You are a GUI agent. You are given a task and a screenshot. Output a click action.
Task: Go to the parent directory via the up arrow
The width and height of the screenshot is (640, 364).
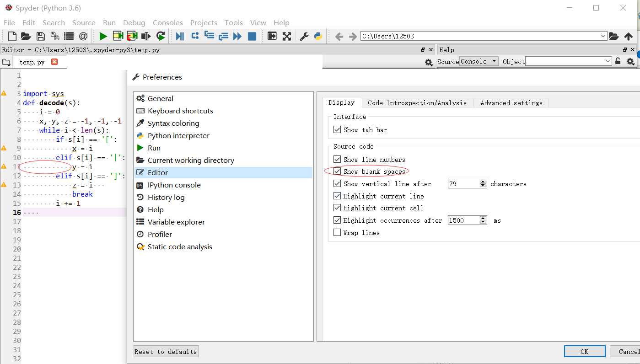click(629, 36)
